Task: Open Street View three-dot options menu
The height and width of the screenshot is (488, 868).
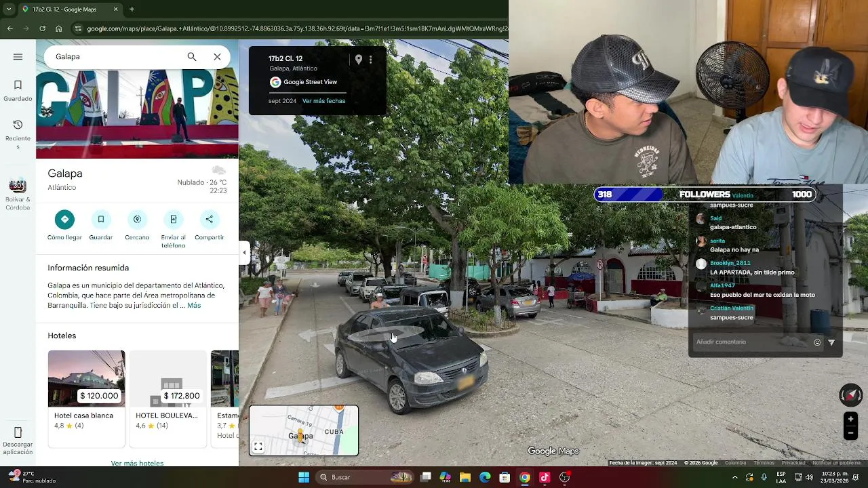Action: click(x=370, y=60)
